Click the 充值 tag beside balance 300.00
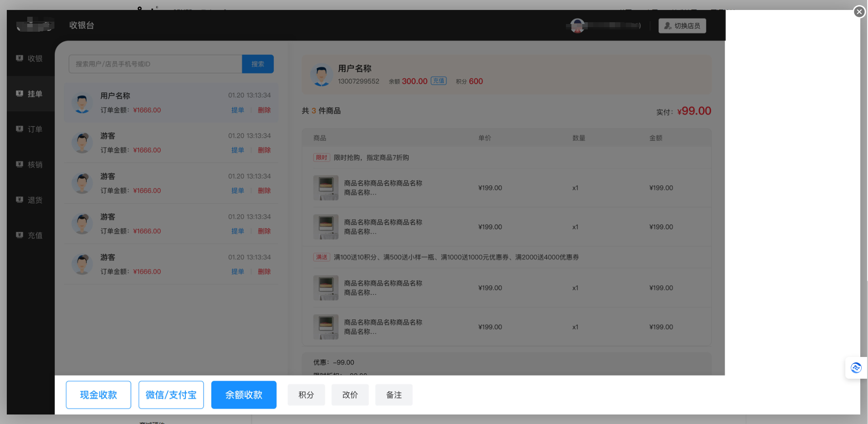This screenshot has height=424, width=868. pyautogui.click(x=439, y=81)
